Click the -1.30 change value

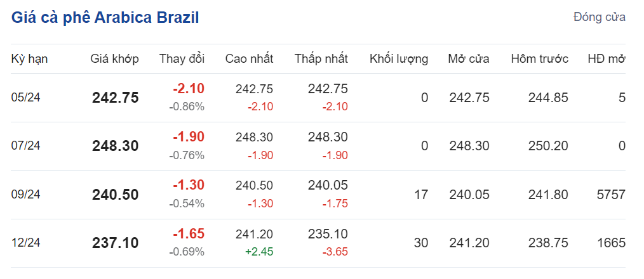(x=189, y=185)
